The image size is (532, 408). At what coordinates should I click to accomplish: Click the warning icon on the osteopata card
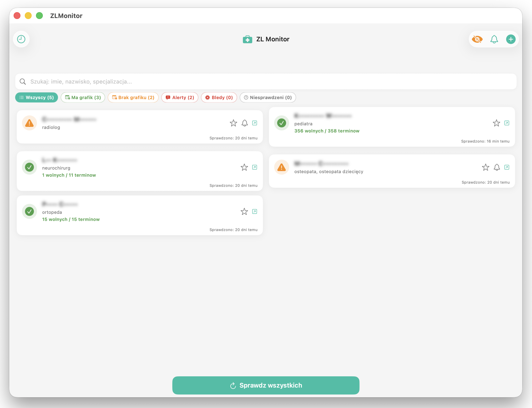click(x=281, y=167)
